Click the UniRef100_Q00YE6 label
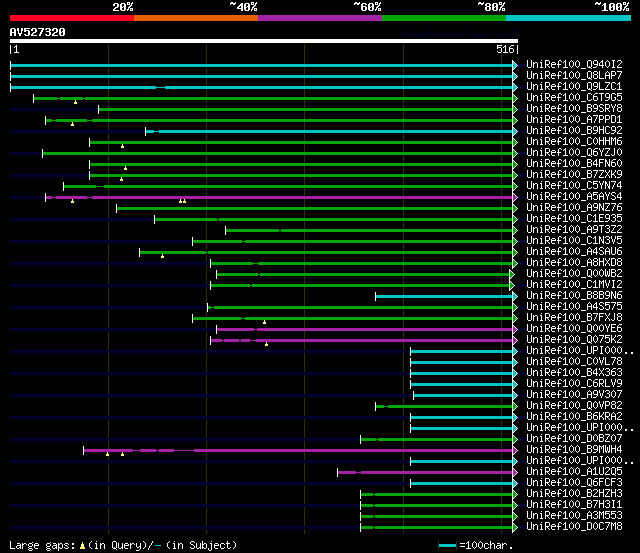The width and height of the screenshot is (640, 553). pos(574,329)
